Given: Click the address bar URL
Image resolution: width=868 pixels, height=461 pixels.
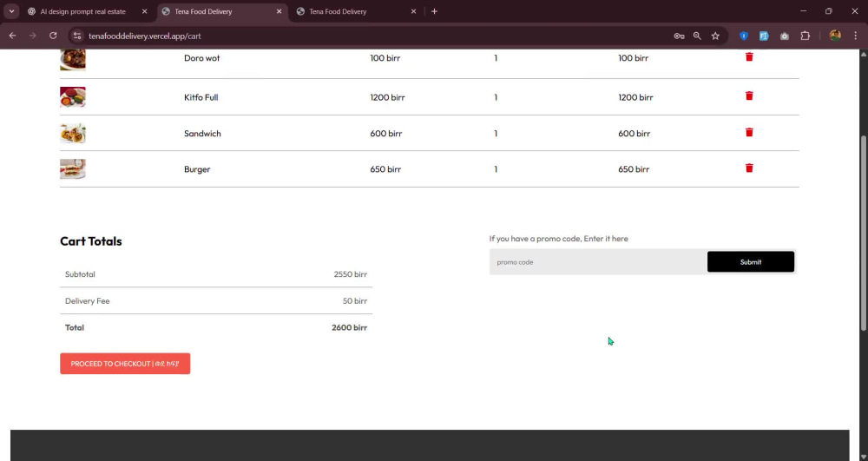Looking at the screenshot, I should point(144,36).
